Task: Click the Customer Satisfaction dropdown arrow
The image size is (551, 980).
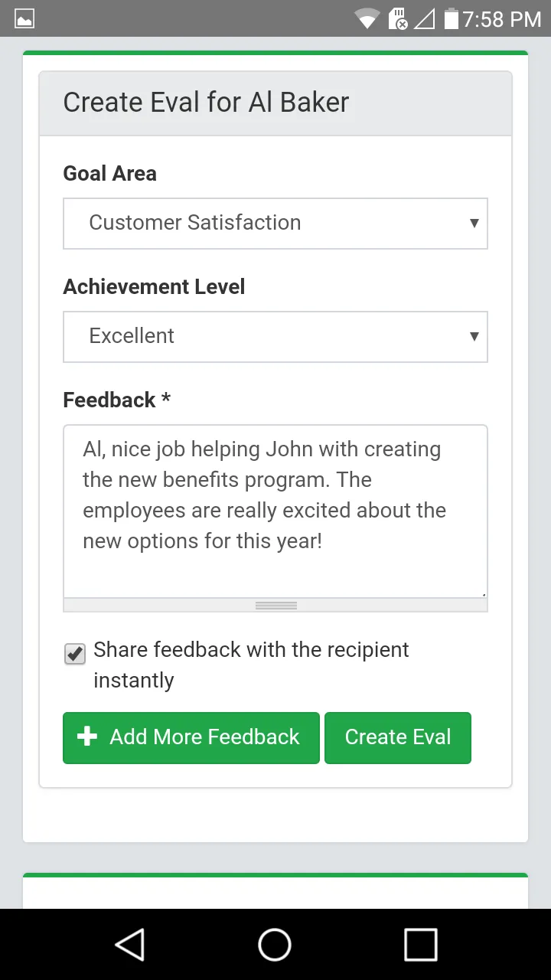Action: [474, 224]
